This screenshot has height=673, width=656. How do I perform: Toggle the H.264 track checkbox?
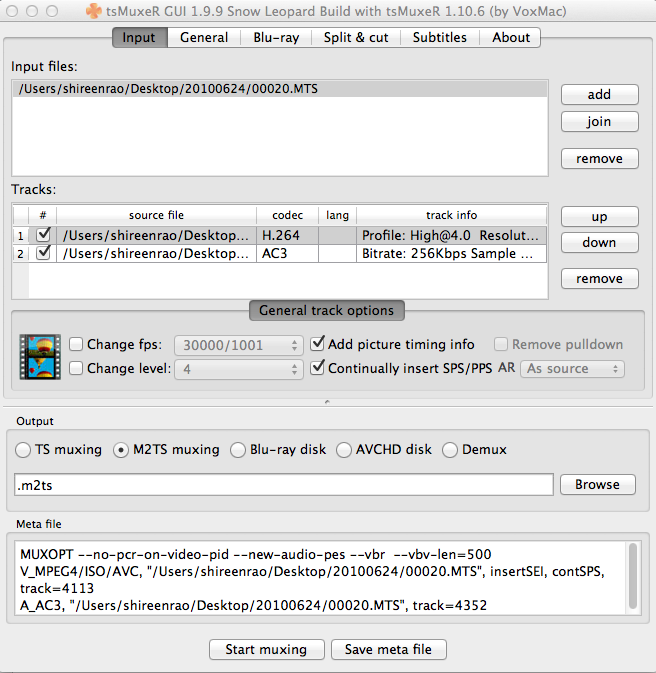click(x=42, y=235)
